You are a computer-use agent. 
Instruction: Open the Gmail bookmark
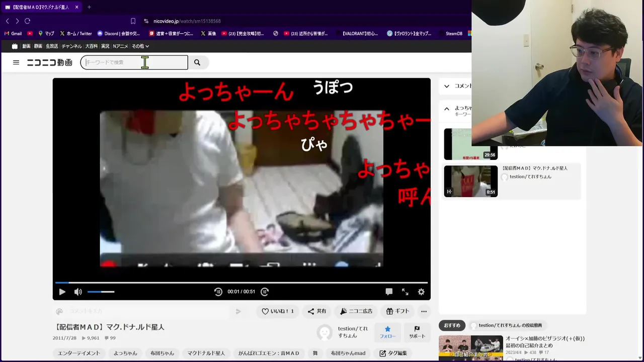tap(13, 34)
